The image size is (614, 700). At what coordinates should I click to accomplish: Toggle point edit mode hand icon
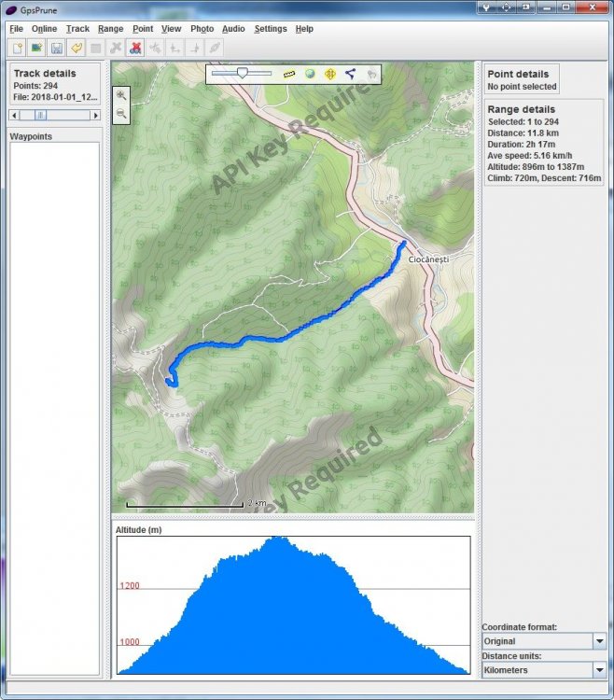click(371, 74)
